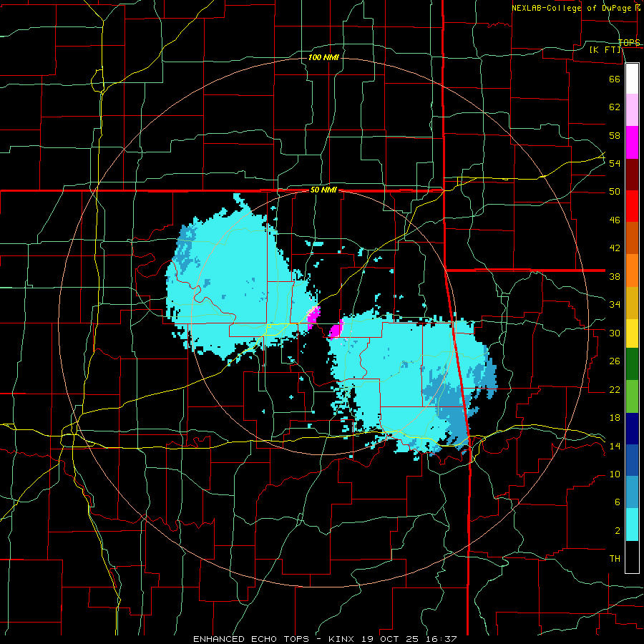
Task: Click the light pink legend swatch
Action: point(632,110)
